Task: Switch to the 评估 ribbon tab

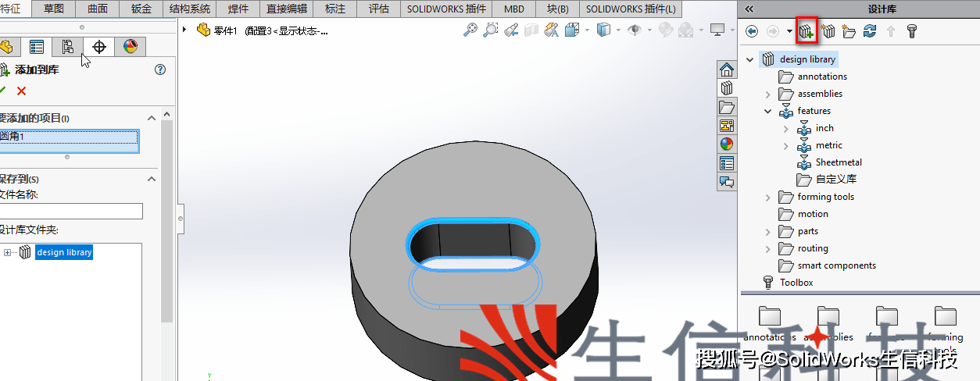Action: (x=378, y=9)
